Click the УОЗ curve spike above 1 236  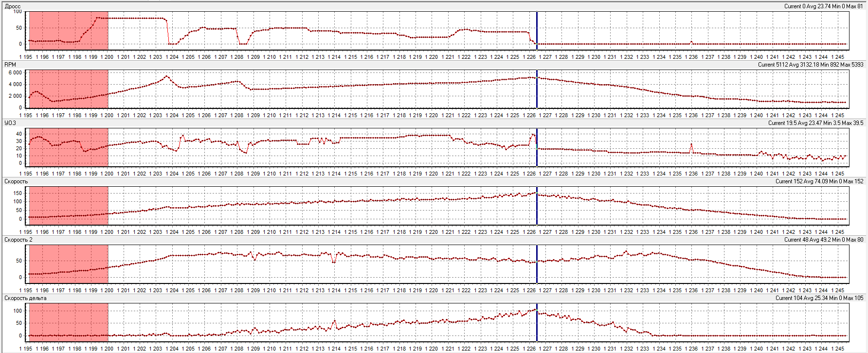pyautogui.click(x=691, y=144)
